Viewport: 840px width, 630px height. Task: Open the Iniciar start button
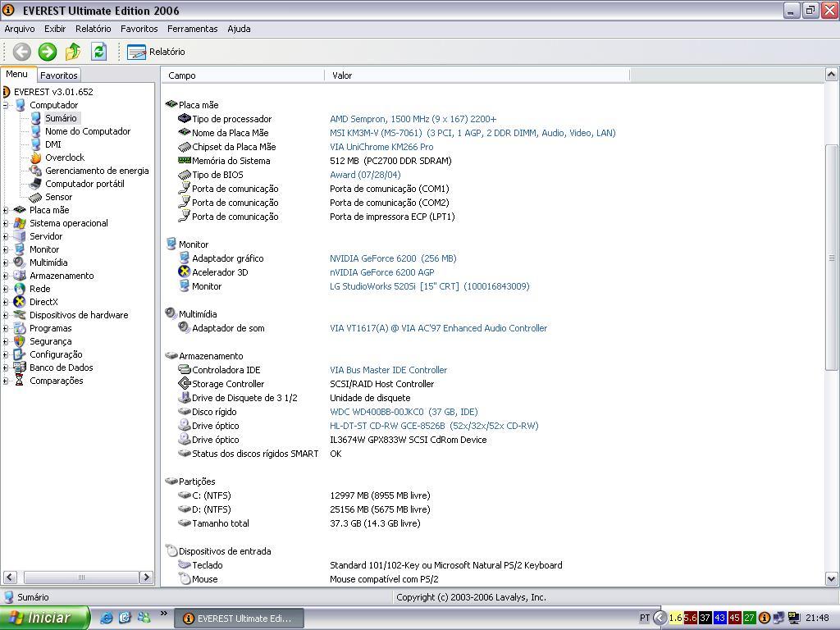(x=45, y=618)
